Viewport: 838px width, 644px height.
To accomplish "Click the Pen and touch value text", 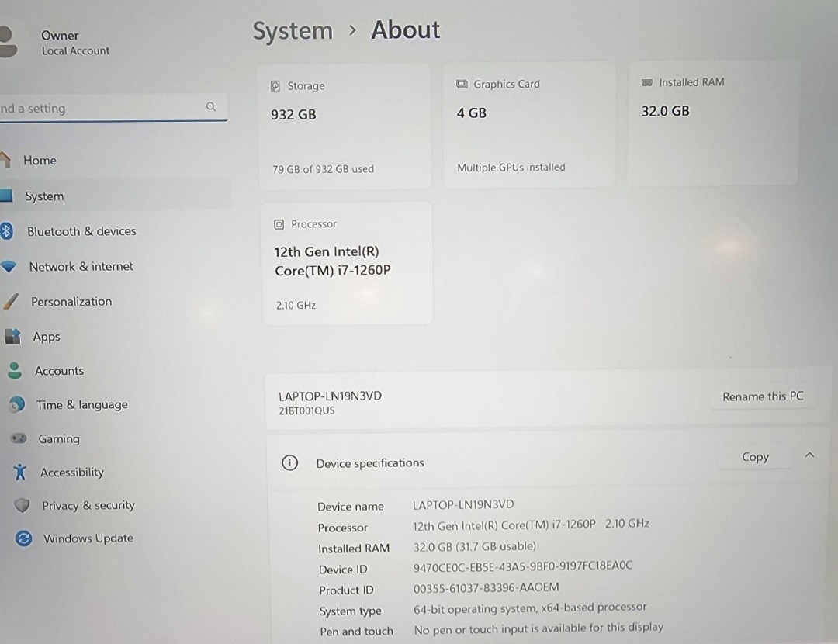I will click(538, 628).
